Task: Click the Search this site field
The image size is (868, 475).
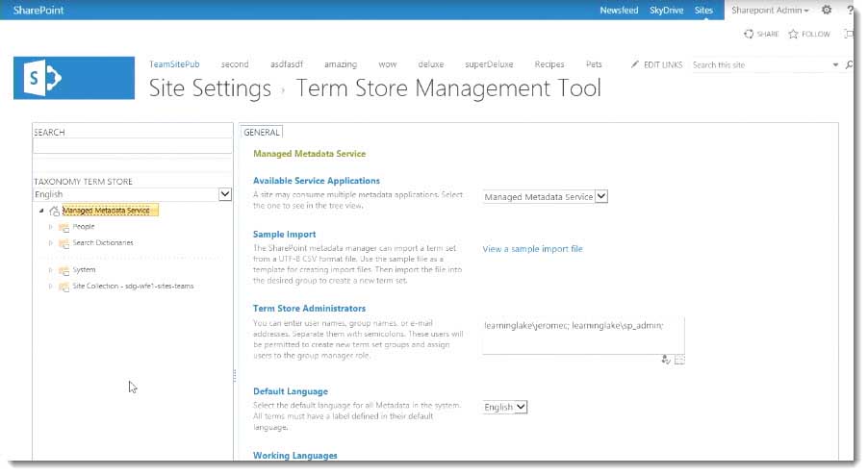Action: pos(760,64)
